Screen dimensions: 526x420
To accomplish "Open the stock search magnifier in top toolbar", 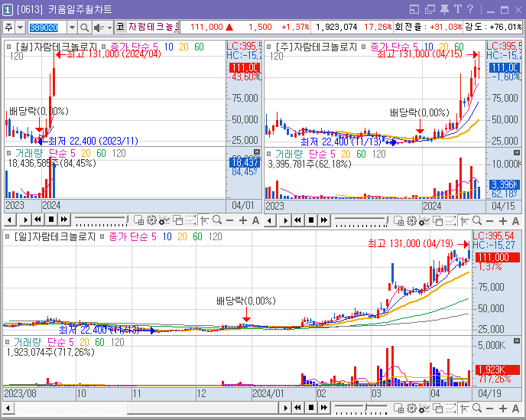I will click(x=85, y=28).
